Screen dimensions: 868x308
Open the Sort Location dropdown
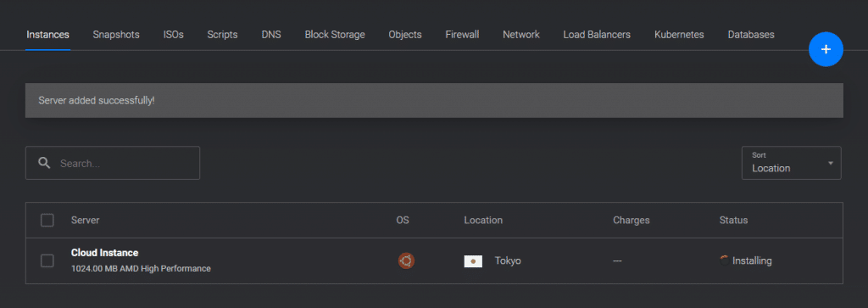point(791,163)
